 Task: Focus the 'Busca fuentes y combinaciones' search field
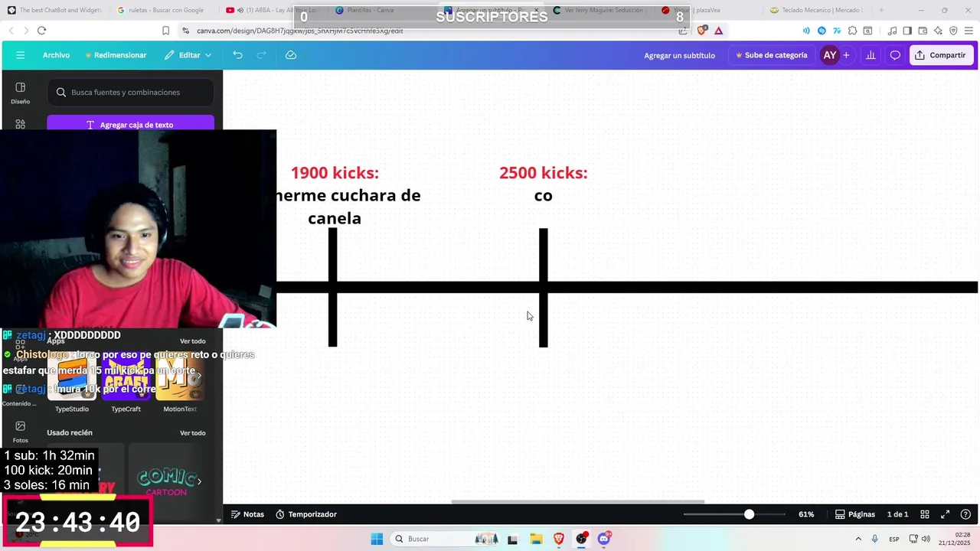click(130, 92)
